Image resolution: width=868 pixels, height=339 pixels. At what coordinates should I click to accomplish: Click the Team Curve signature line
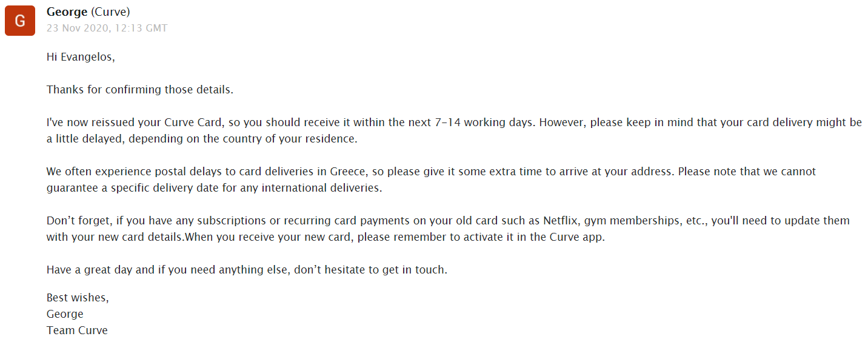[x=77, y=331]
